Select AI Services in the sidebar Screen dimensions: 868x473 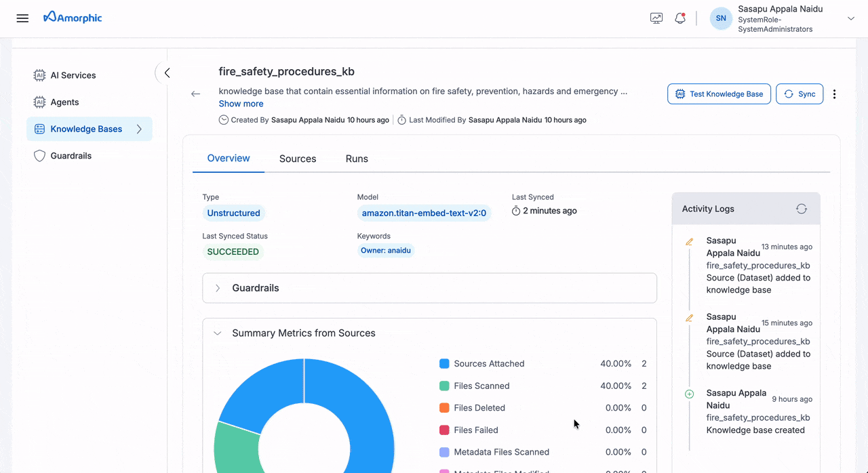pos(75,75)
